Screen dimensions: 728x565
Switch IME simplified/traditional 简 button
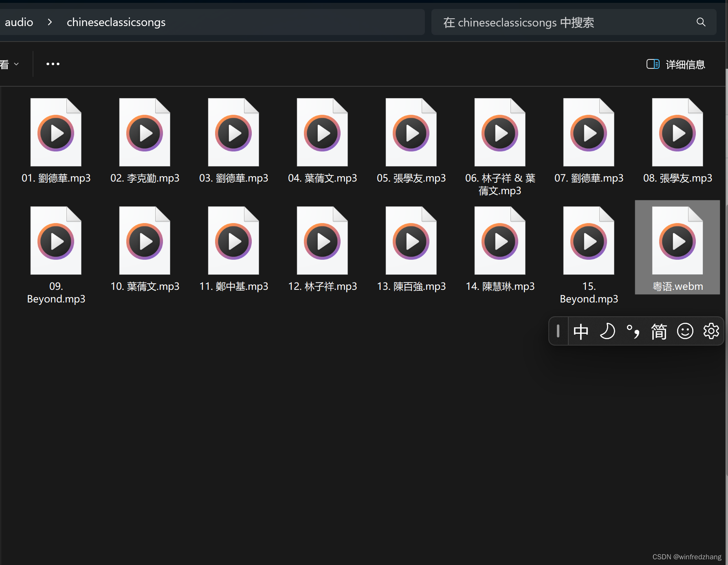point(659,331)
